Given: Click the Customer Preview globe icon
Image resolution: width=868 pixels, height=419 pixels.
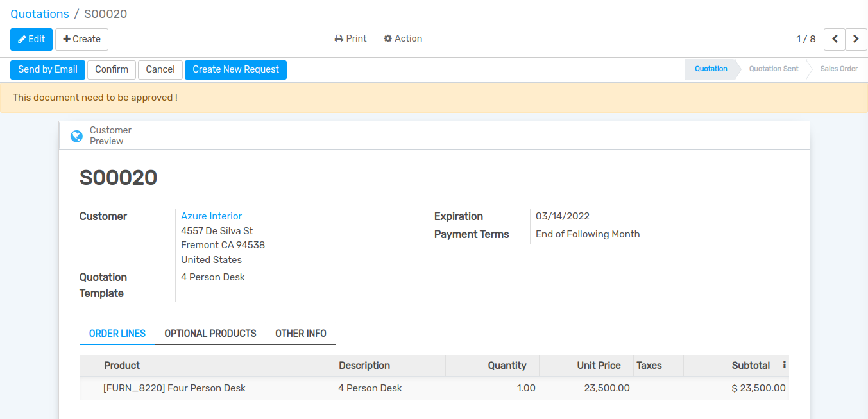Looking at the screenshot, I should (x=76, y=136).
